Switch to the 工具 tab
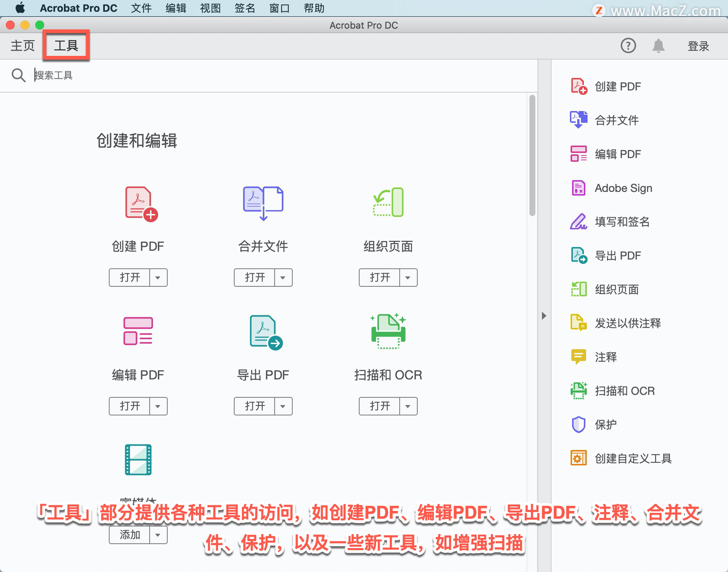Image resolution: width=728 pixels, height=572 pixels. (x=66, y=46)
